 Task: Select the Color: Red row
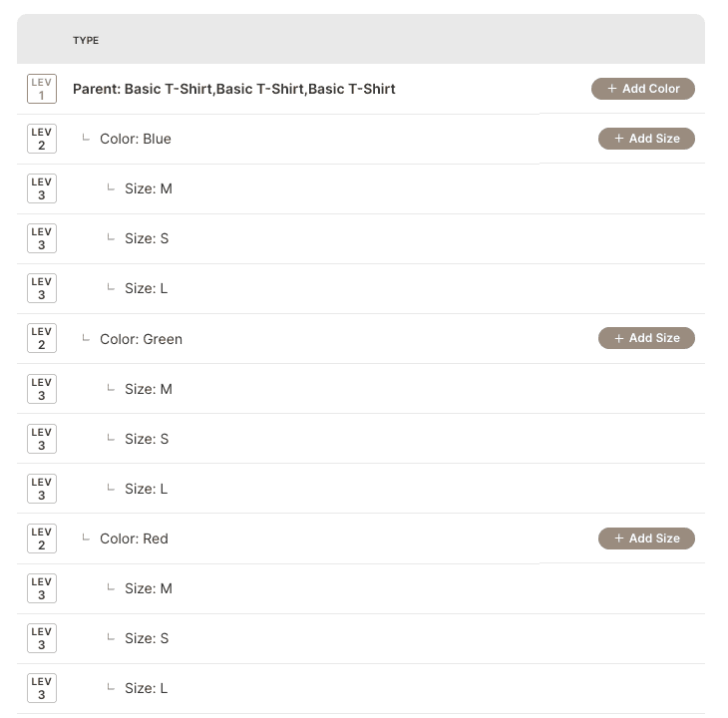click(134, 538)
